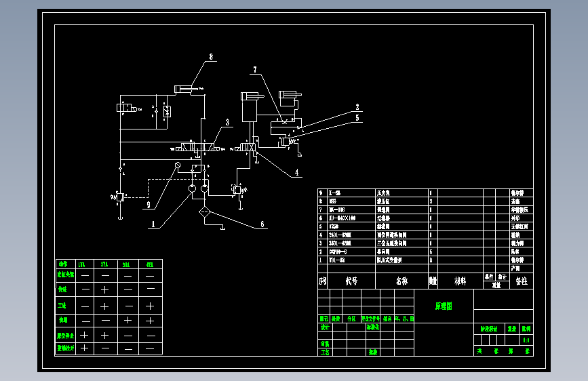Image resolution: width=588 pixels, height=381 pixels.
Task: Click the plus sign in the last table row
Action: [x=84, y=348]
